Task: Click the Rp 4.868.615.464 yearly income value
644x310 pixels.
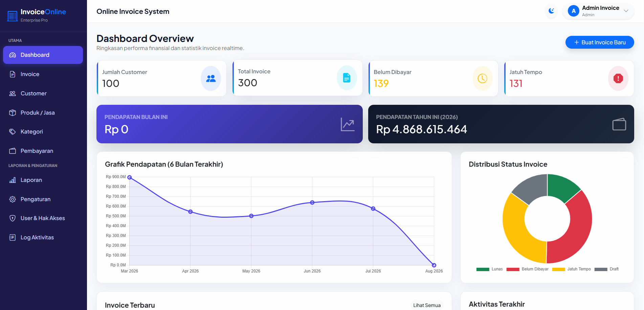Action: coord(422,129)
